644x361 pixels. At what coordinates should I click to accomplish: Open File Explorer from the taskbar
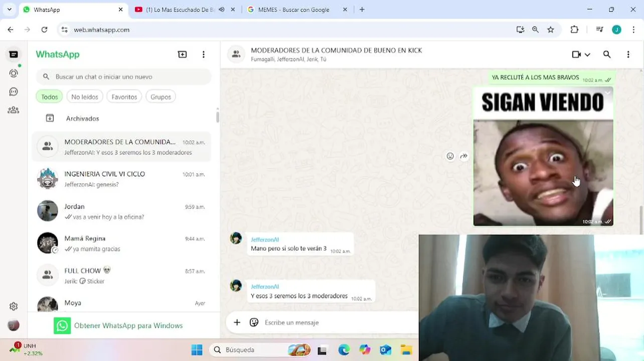click(x=406, y=350)
